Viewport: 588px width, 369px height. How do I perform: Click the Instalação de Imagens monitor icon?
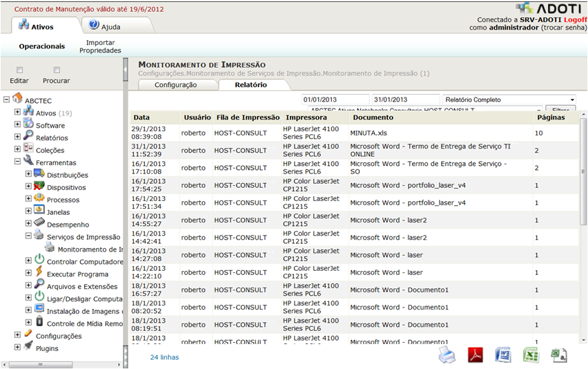coord(39,309)
